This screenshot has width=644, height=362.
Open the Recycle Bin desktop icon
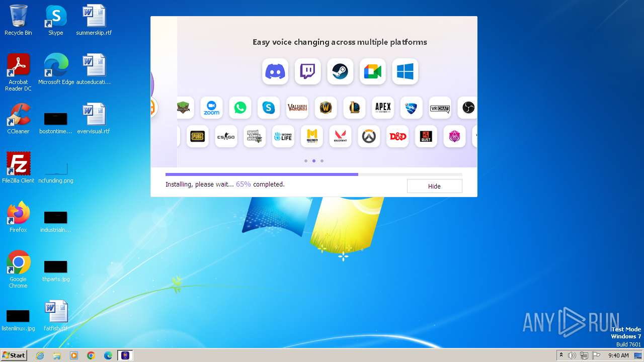(18, 20)
